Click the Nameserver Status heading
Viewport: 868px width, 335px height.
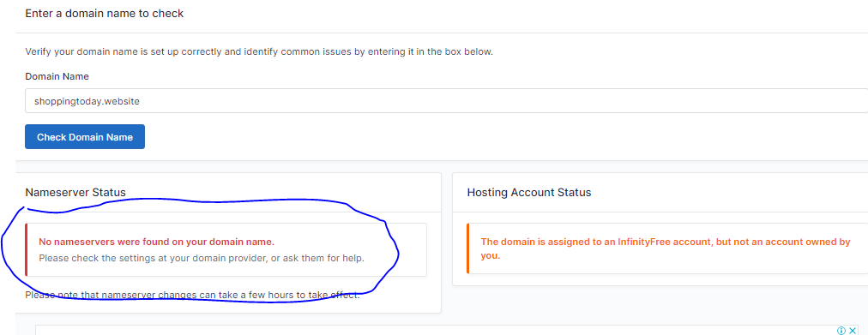tap(75, 193)
